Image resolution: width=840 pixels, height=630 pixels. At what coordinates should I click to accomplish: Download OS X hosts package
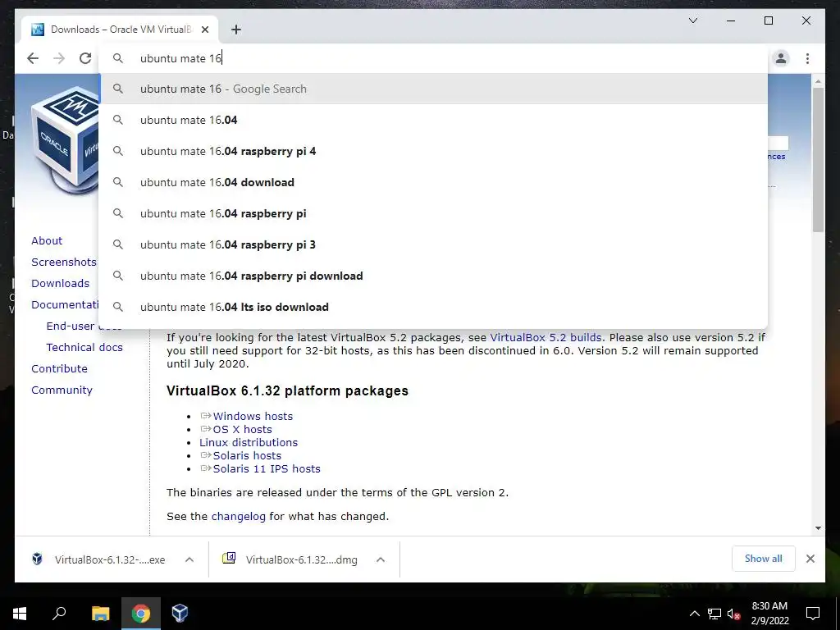242,429
